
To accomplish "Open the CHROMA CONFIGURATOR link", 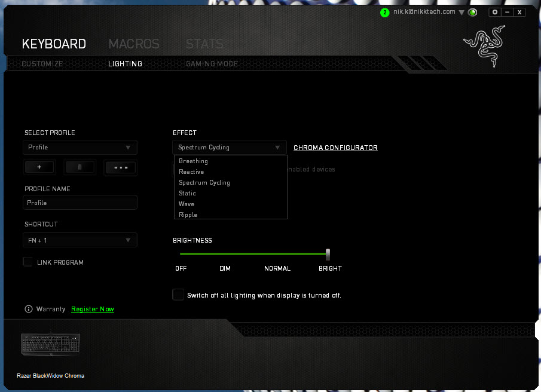I will pyautogui.click(x=335, y=148).
